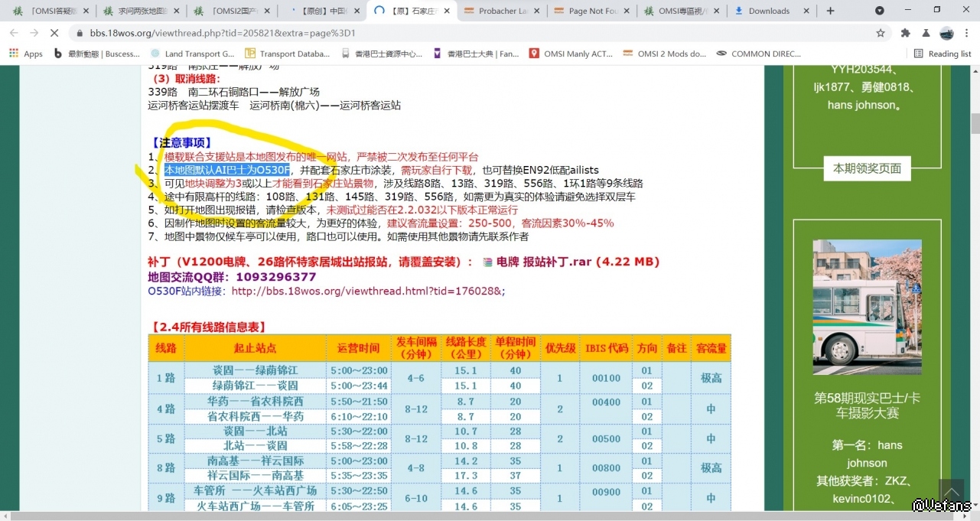Open the tab search dropdown
980x521 pixels.
880,11
